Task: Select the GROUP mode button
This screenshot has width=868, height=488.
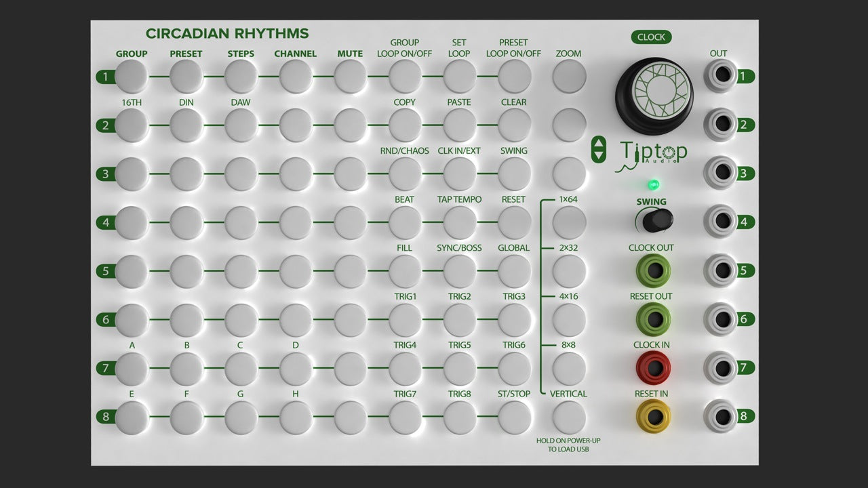Action: (x=132, y=76)
